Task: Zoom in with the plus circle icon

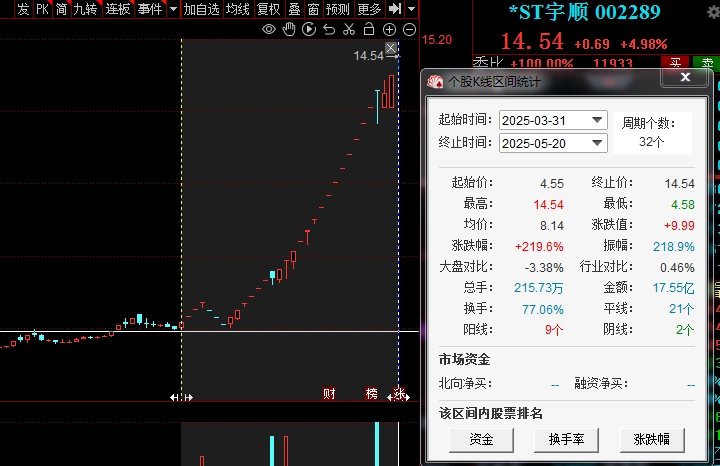Action: (x=389, y=30)
